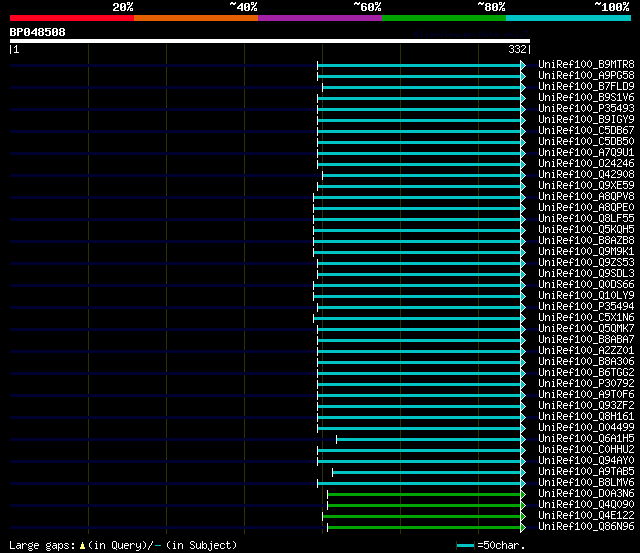Click UniRef100_B8A306 label

point(586,362)
